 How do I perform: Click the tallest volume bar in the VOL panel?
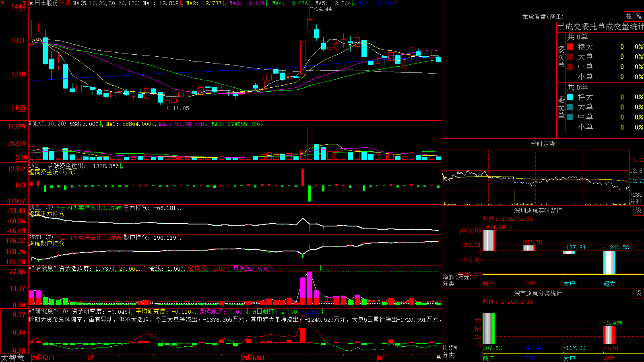point(310,143)
